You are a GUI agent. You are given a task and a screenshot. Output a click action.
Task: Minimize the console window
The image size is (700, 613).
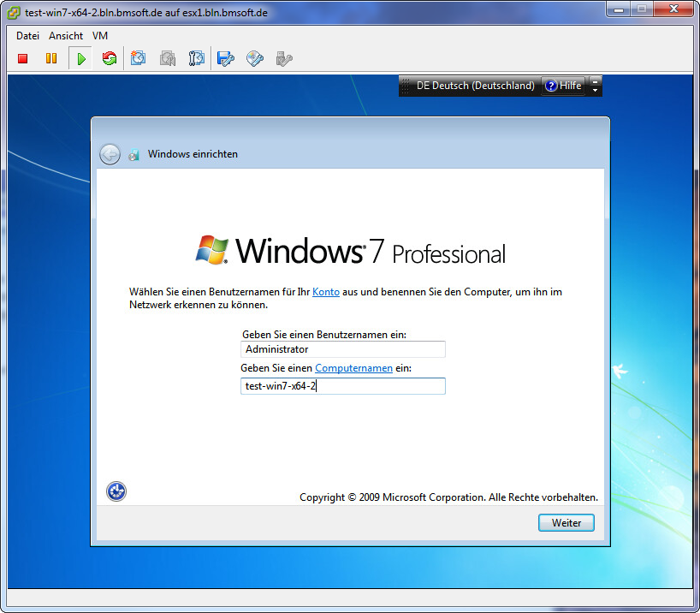pyautogui.click(x=619, y=9)
